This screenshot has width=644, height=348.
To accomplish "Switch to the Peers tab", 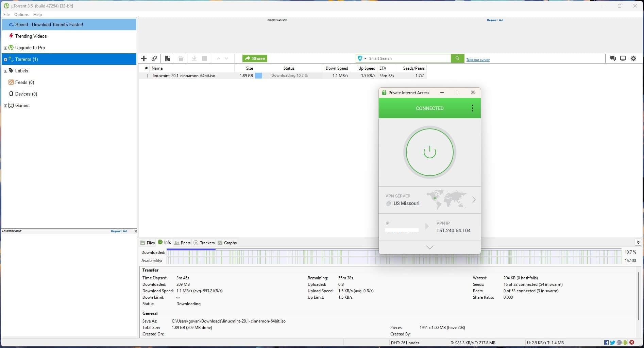I will coord(182,243).
